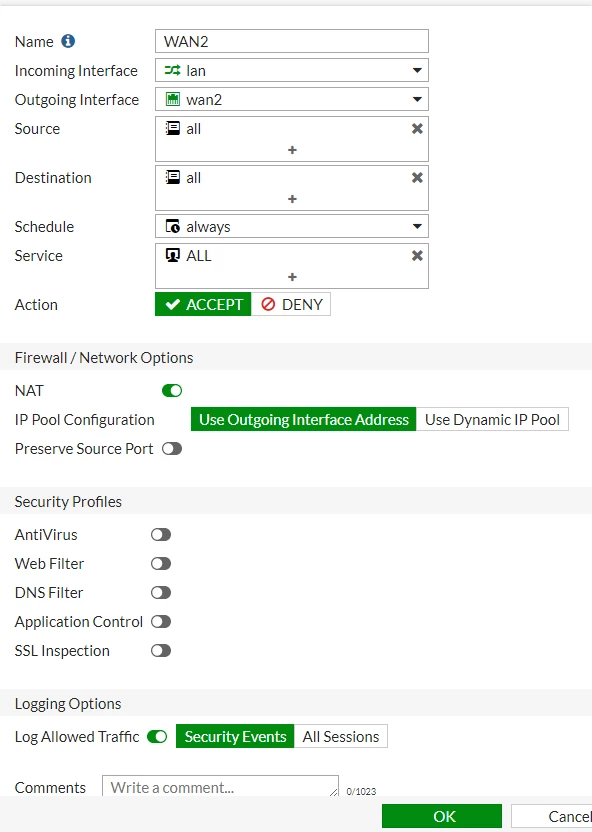Click the address icon beside Source all
The height and width of the screenshot is (832, 592).
click(173, 128)
